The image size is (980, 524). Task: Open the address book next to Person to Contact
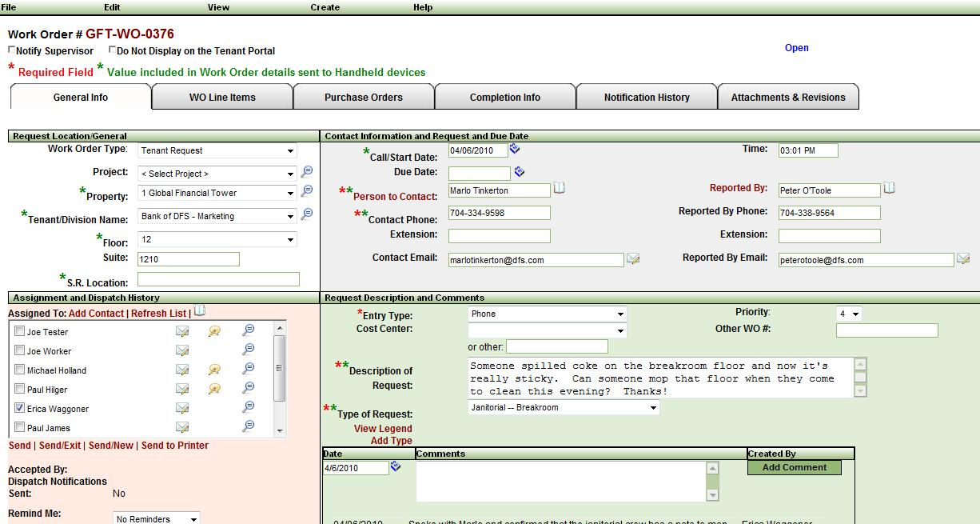pyautogui.click(x=560, y=189)
